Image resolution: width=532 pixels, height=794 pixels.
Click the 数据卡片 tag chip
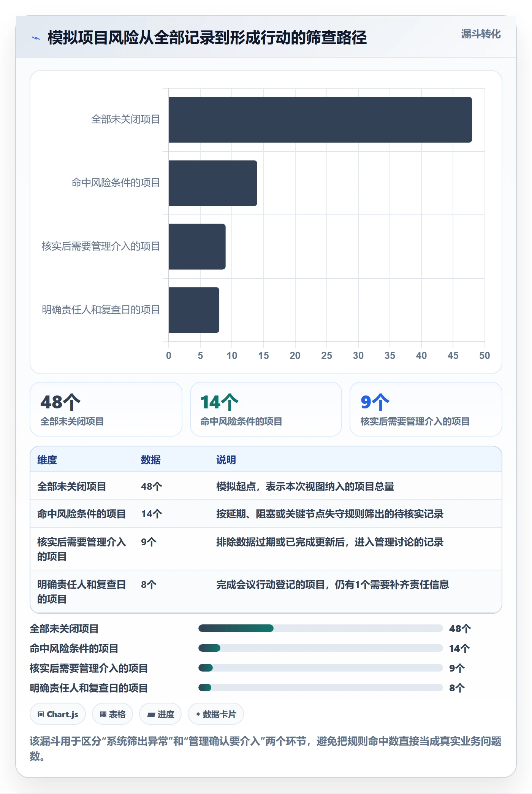pyautogui.click(x=216, y=714)
